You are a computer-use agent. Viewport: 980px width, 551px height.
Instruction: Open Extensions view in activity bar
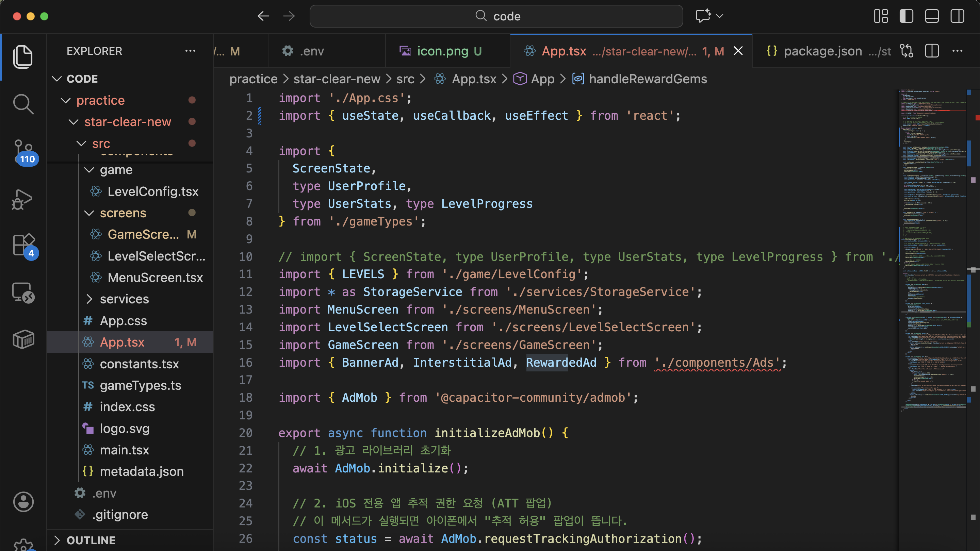[23, 245]
